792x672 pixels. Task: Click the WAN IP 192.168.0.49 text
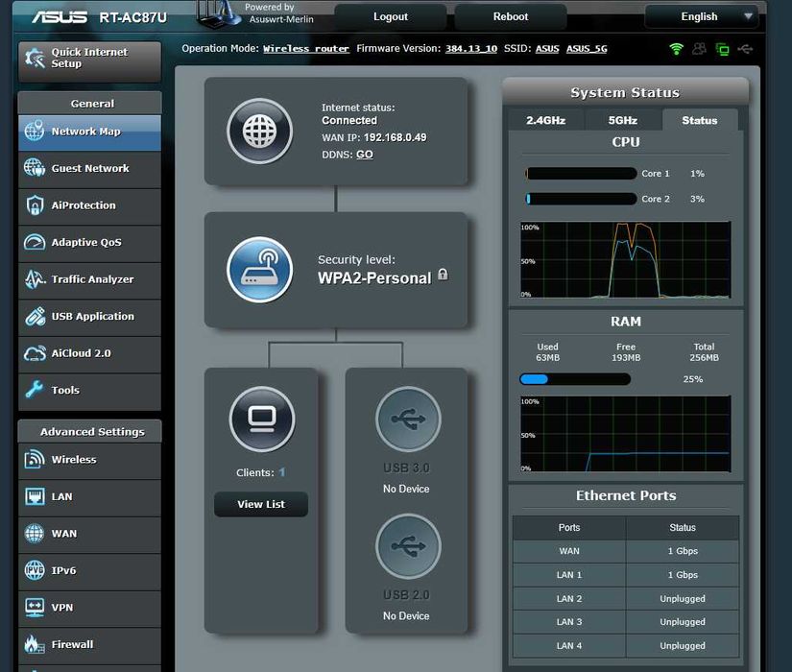coord(395,137)
